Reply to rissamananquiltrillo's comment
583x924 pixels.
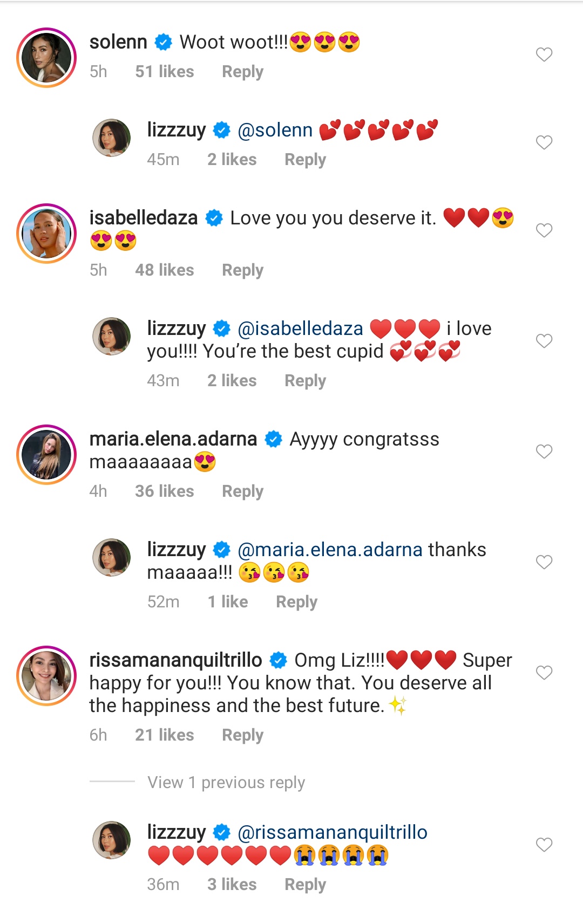click(242, 735)
